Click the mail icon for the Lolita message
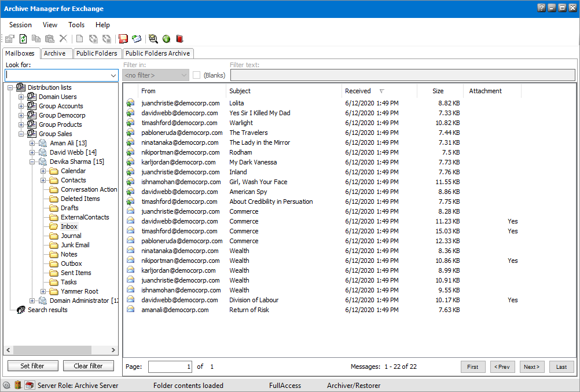 (130, 103)
